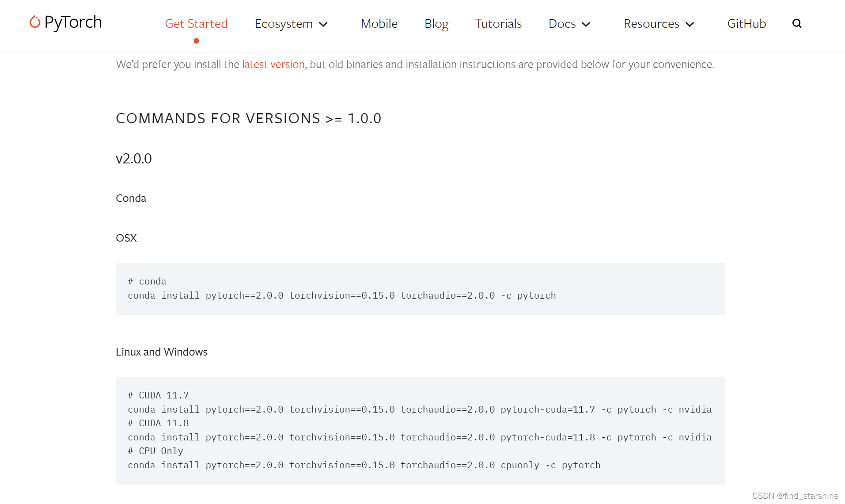Click the '# CUDA 11.8' comment line
Image resolution: width=845 pixels, height=504 pixels.
158,423
